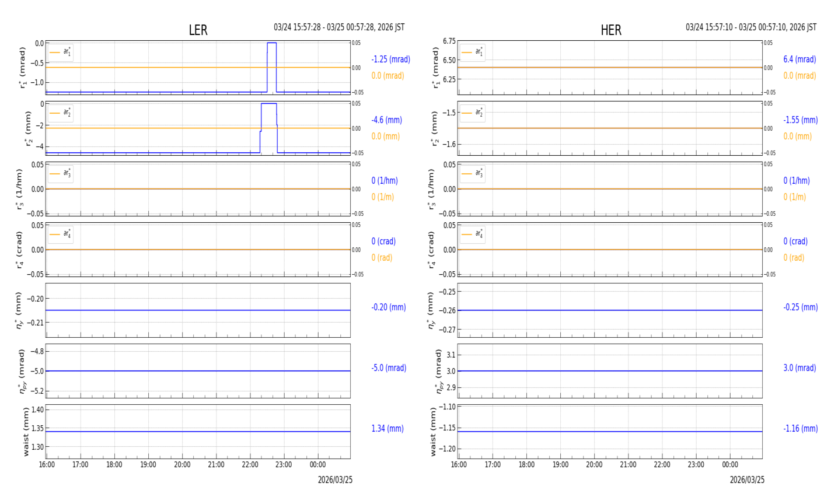Click the -1.16 (mm) waist value
The width and height of the screenshot is (824, 504).
(x=801, y=429)
